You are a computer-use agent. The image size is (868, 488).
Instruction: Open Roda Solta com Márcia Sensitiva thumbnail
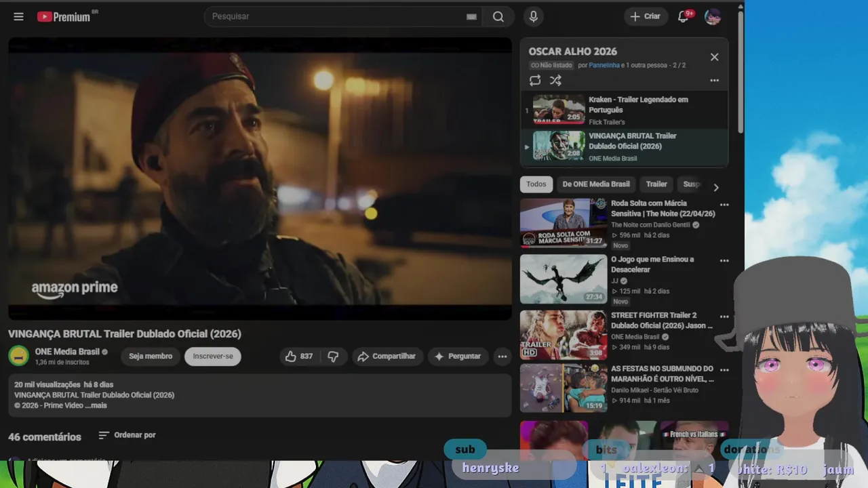click(564, 223)
